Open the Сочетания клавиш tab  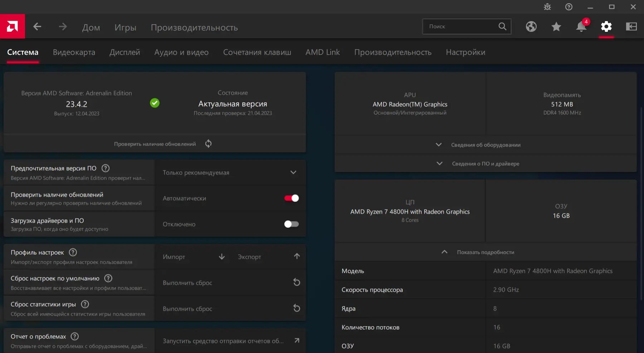click(257, 52)
